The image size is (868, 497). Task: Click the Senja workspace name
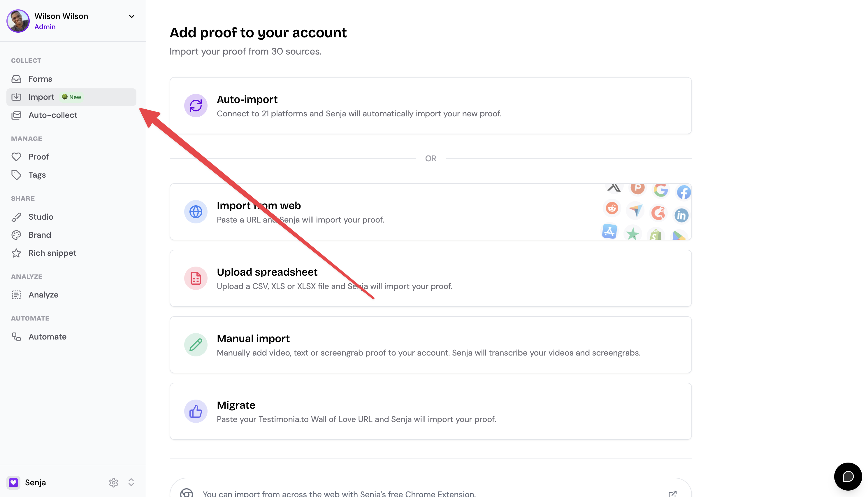(36, 482)
